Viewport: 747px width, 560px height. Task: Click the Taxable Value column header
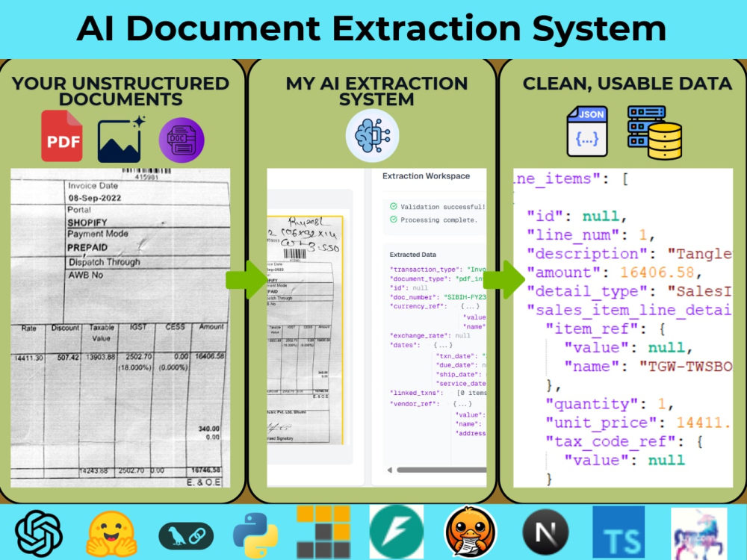click(x=102, y=333)
